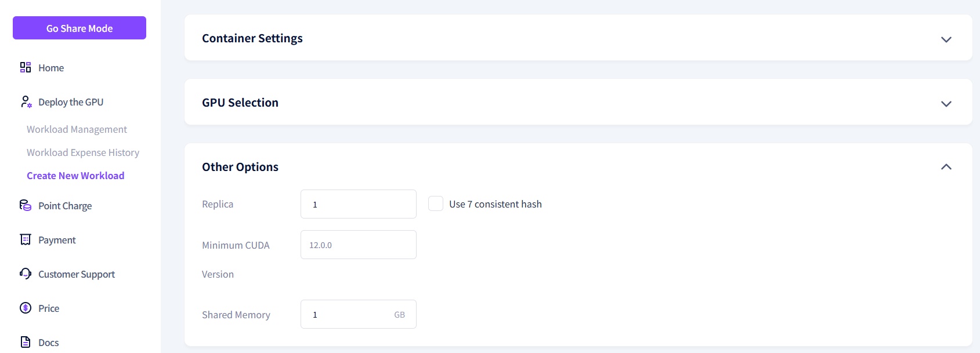Viewport: 980px width, 353px height.
Task: Go to the Payment page
Action: pos(57,240)
